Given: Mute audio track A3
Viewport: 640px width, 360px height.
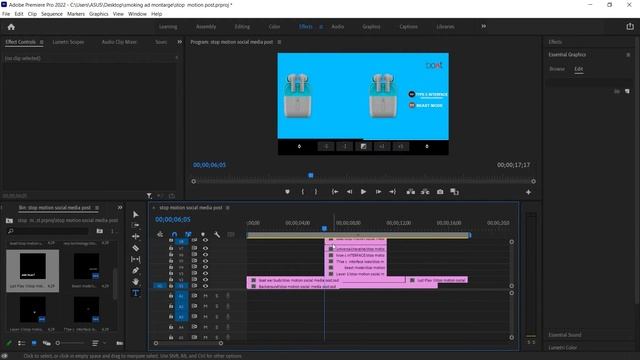Looking at the screenshot, I should [x=206, y=317].
